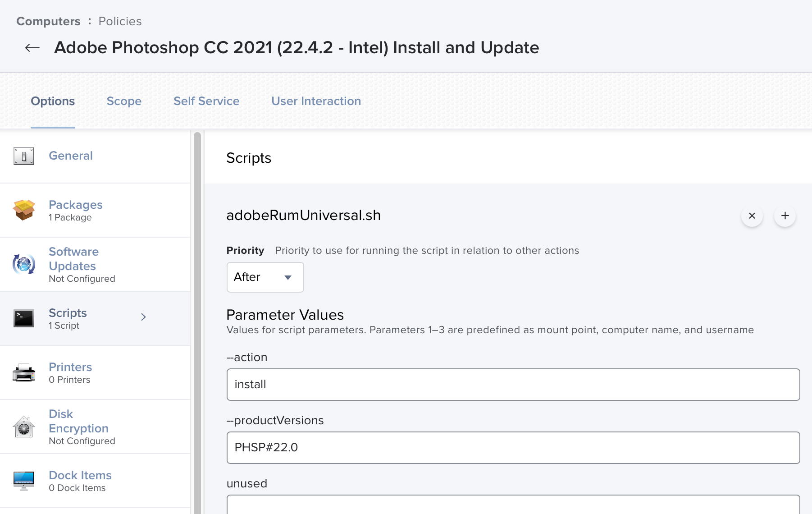Click the Disk Encryption vault icon
The image size is (812, 514).
point(24,427)
